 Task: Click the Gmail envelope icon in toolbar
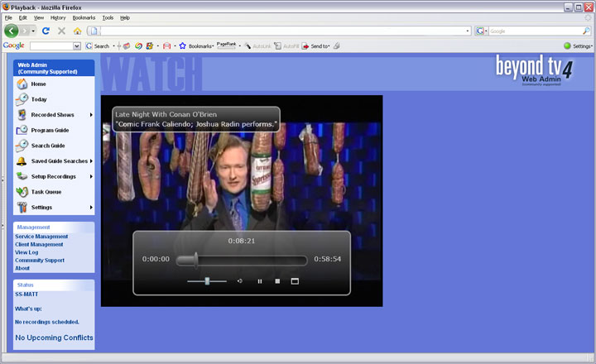tap(167, 46)
